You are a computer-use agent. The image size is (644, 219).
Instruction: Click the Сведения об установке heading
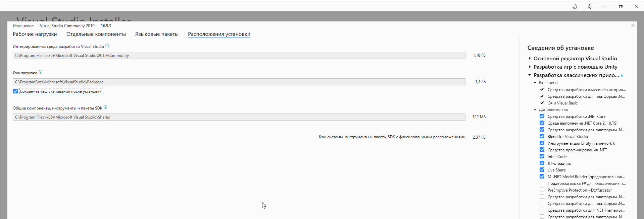point(561,48)
